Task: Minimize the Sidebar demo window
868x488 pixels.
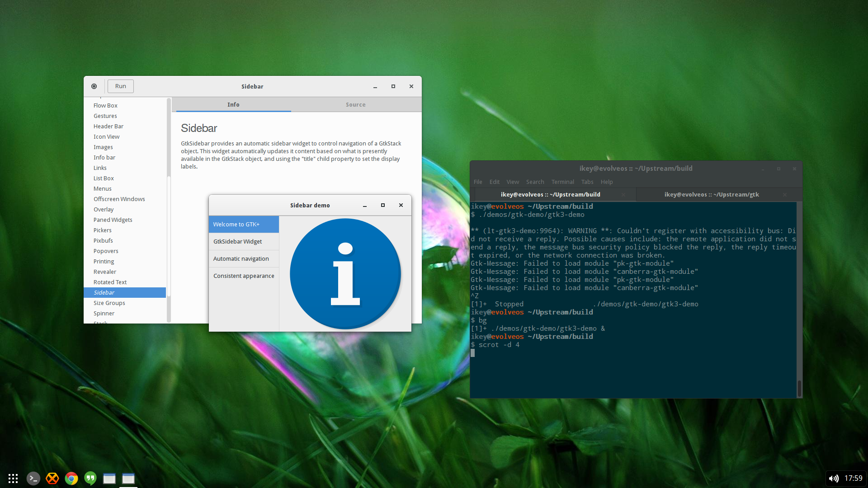Action: 365,205
